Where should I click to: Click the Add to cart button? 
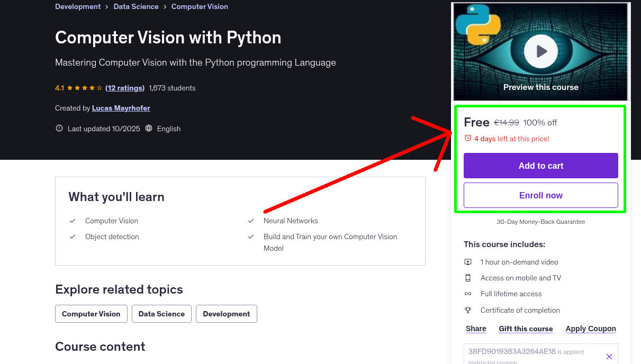tap(540, 165)
